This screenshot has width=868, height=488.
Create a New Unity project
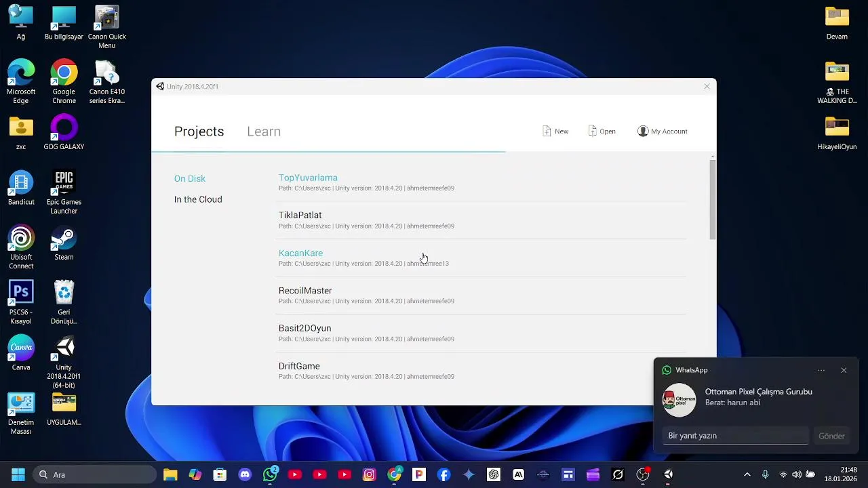click(x=555, y=131)
